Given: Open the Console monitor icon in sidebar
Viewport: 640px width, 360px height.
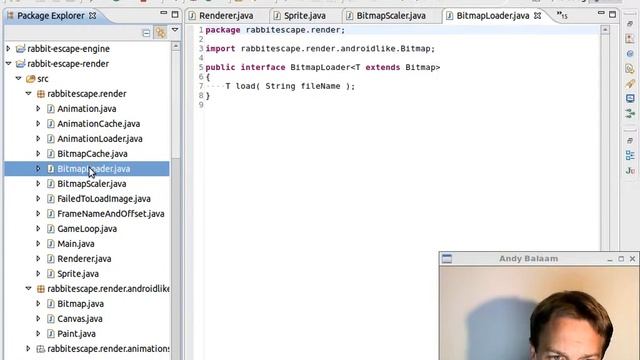Looking at the screenshot, I should pyautogui.click(x=630, y=98).
